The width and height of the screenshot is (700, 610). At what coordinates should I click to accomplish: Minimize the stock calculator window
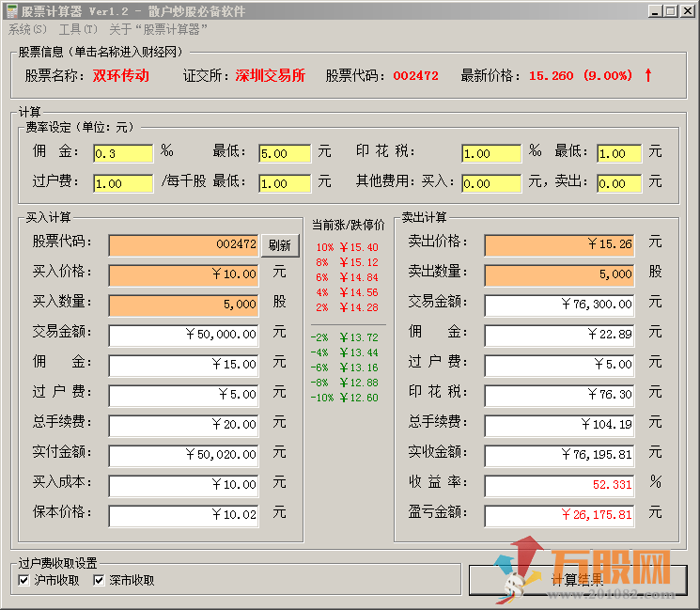(x=655, y=10)
